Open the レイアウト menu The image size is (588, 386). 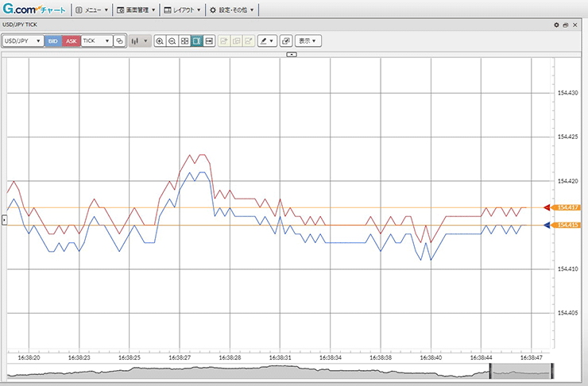182,10
